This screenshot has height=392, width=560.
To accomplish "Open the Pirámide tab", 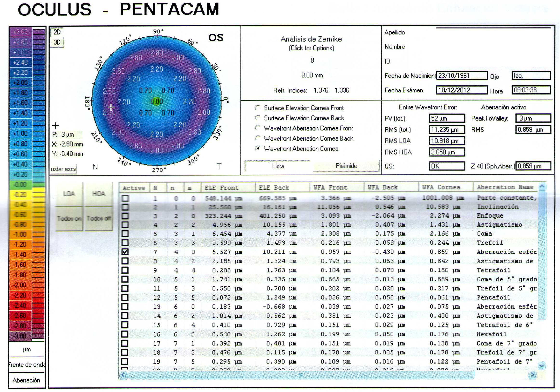I will tap(346, 166).
